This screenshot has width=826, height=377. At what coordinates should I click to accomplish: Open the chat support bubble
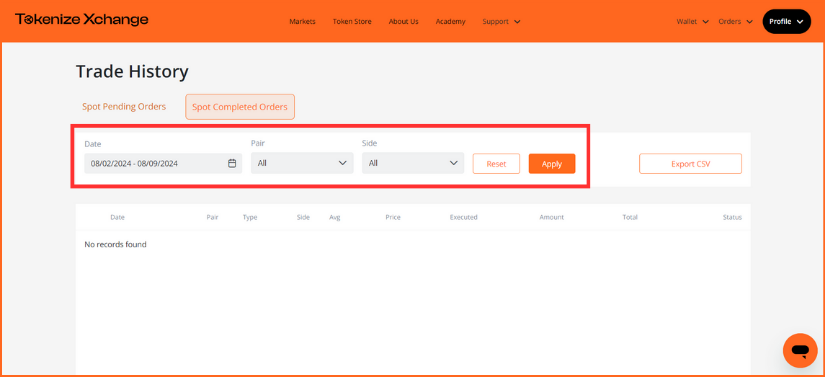point(800,350)
